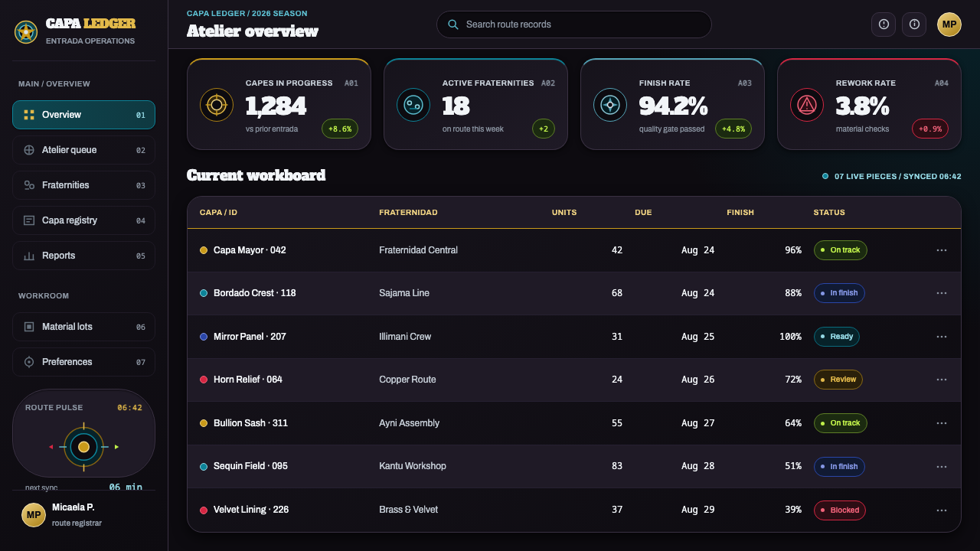Click the route pulse dial center
980x551 pixels.
click(x=83, y=447)
